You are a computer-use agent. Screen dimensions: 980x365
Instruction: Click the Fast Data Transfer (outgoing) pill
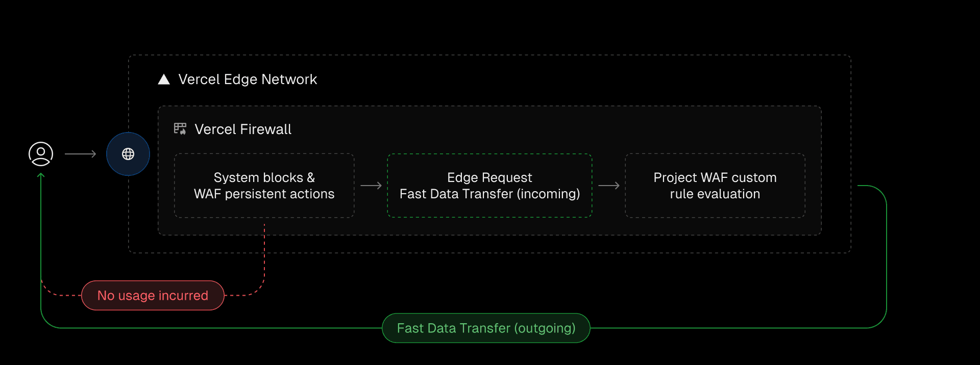tap(486, 328)
